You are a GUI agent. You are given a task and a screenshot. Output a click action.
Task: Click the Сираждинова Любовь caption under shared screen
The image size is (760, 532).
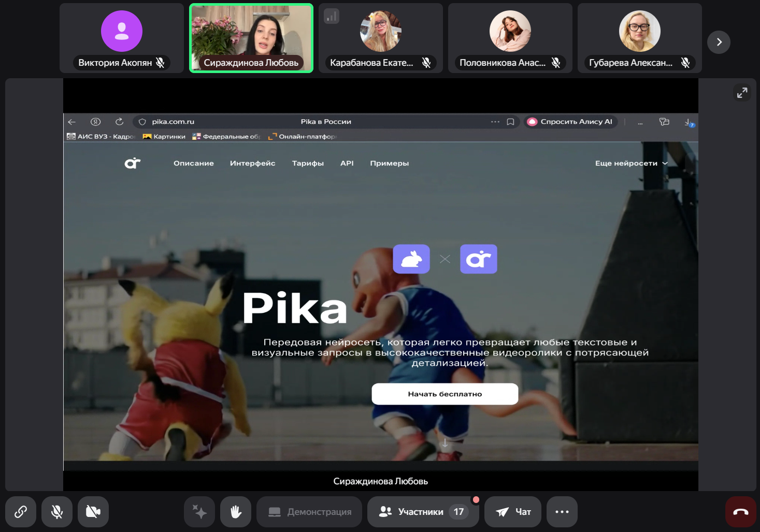click(x=381, y=481)
